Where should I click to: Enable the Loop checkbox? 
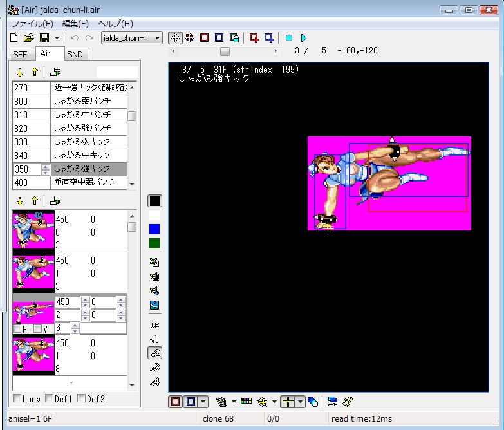point(17,398)
